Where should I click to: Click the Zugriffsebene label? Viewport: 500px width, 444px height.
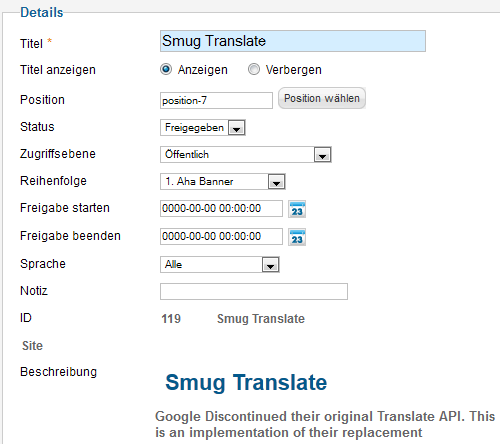click(58, 154)
